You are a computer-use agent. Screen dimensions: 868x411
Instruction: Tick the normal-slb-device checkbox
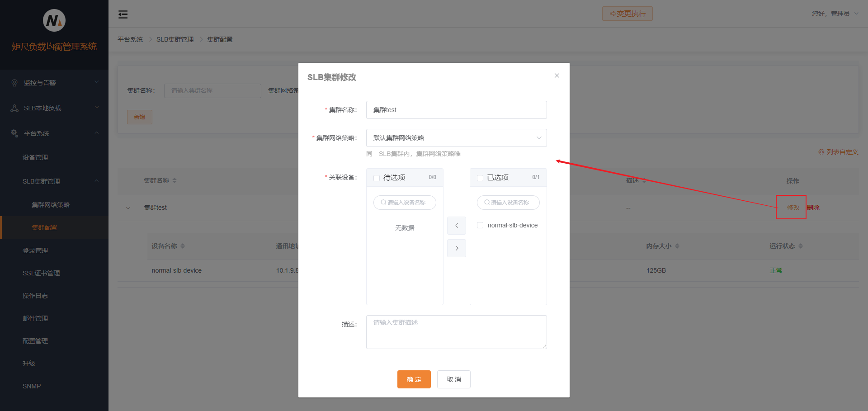pos(480,225)
